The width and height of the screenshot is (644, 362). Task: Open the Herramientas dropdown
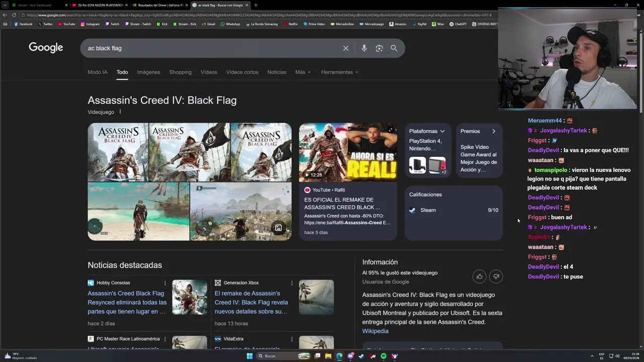(340, 72)
